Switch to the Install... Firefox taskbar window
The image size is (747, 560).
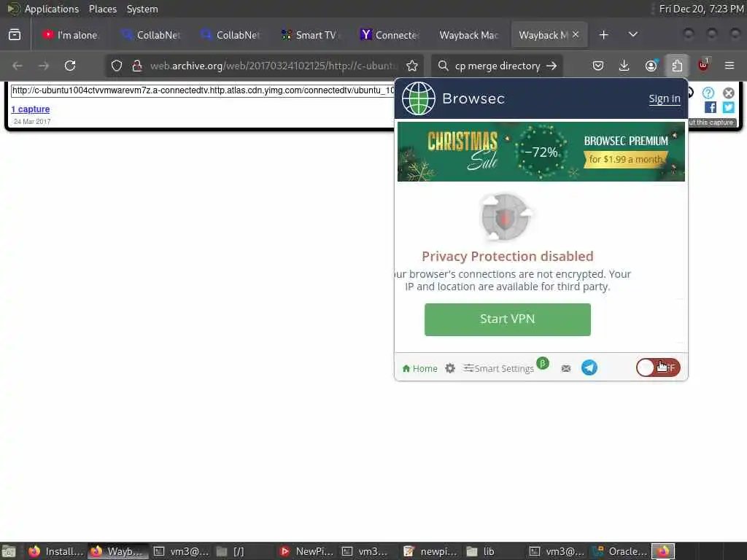coord(55,551)
